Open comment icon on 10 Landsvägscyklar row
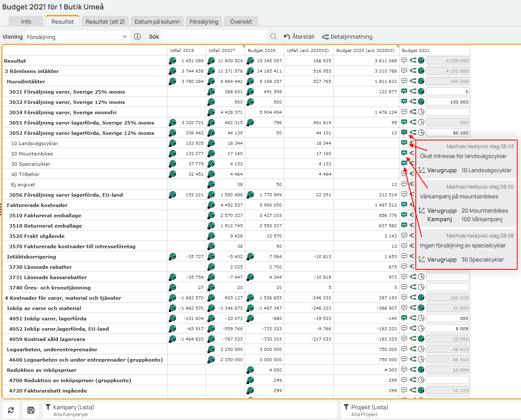This screenshot has height=420, width=521. pos(404,143)
